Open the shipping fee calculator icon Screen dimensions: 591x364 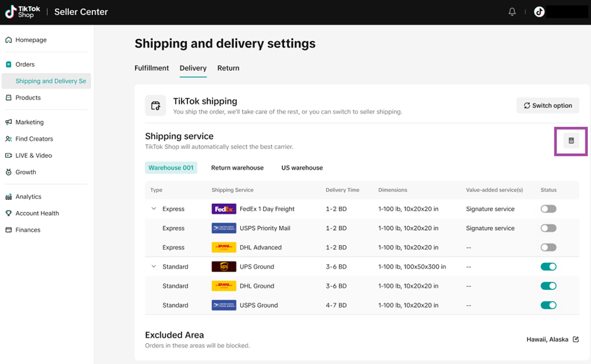(571, 141)
